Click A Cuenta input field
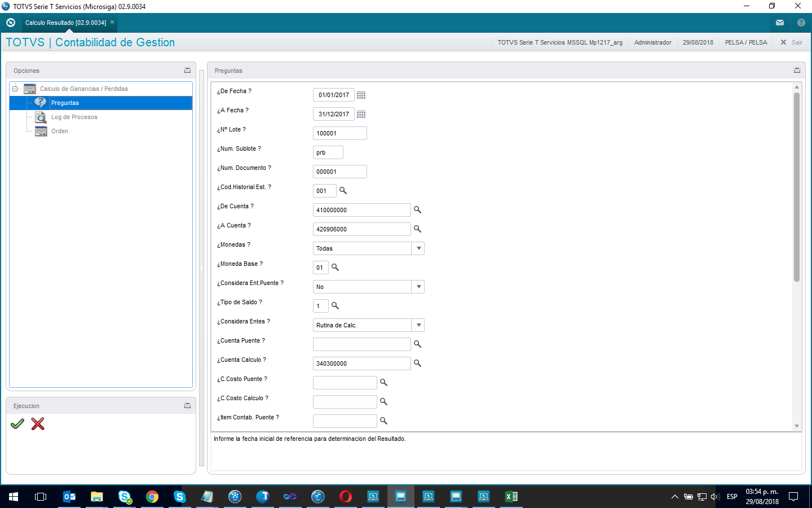 362,229
